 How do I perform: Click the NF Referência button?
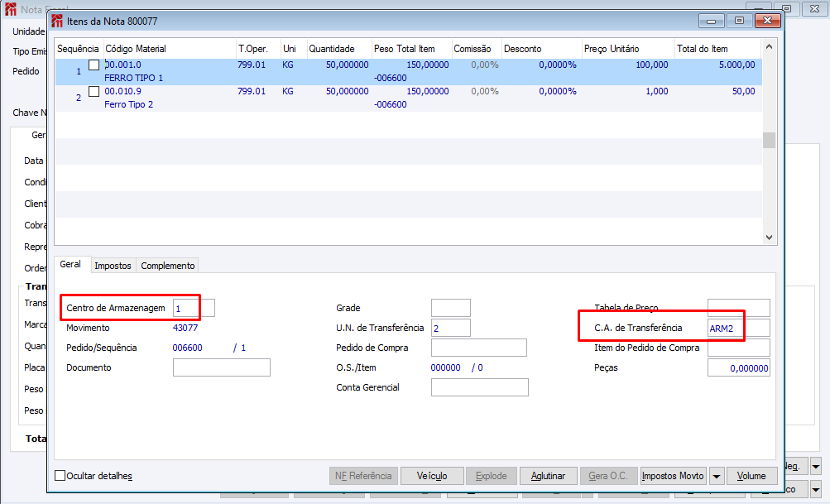pos(363,476)
